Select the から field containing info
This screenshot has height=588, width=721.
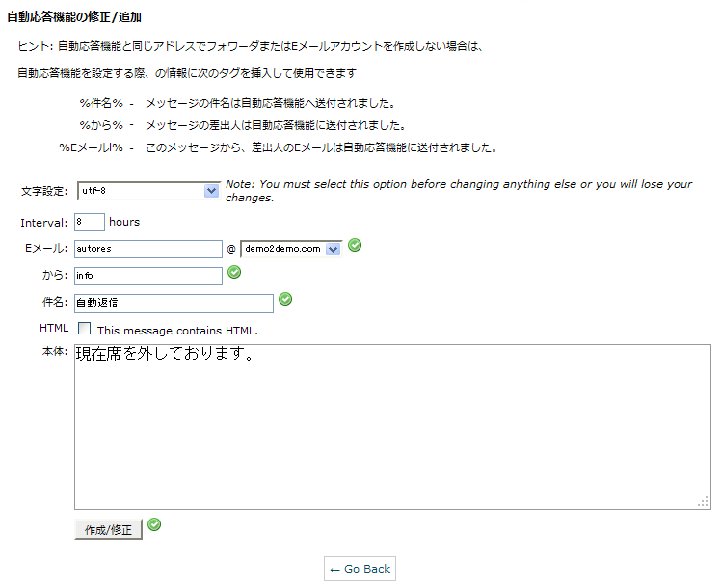[x=147, y=276]
